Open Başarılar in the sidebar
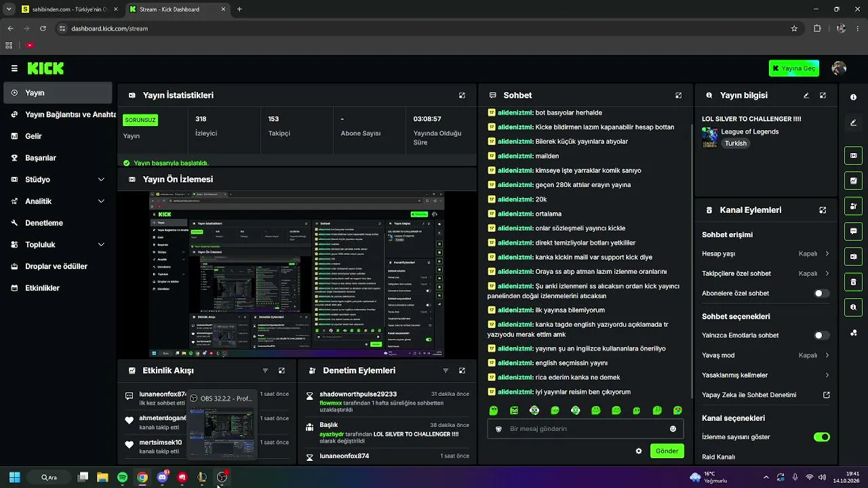The image size is (868, 488). [x=58, y=158]
